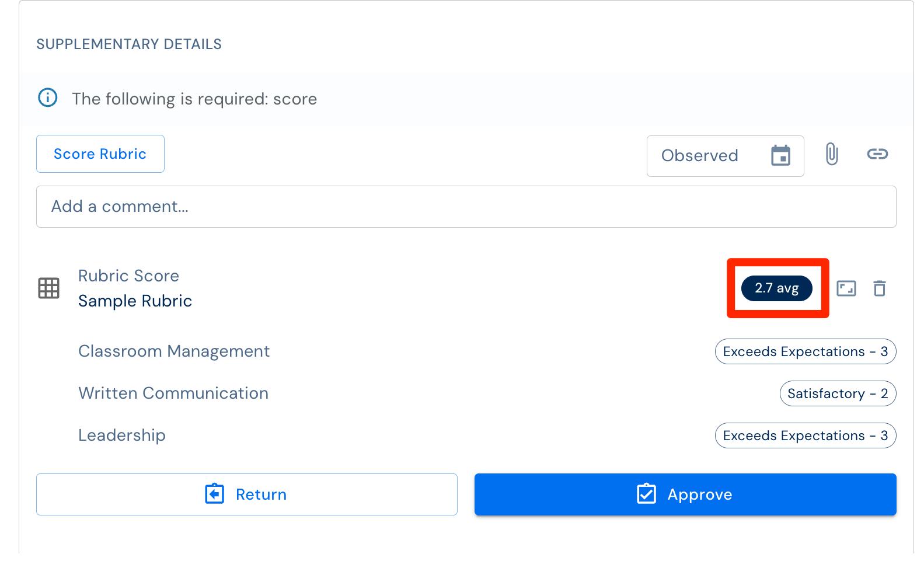Screen dimensions: 924x568
Task: Delete rubric score with trash icon
Action: point(880,288)
